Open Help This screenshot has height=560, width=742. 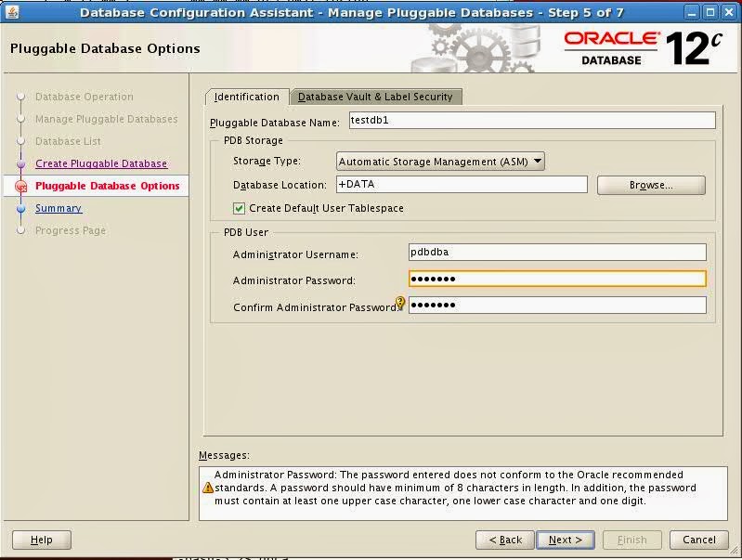click(42, 540)
